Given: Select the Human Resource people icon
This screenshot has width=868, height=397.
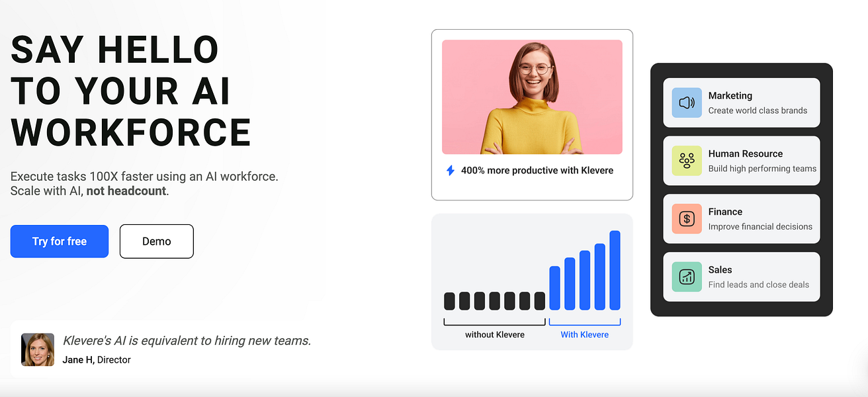Looking at the screenshot, I should [686, 160].
